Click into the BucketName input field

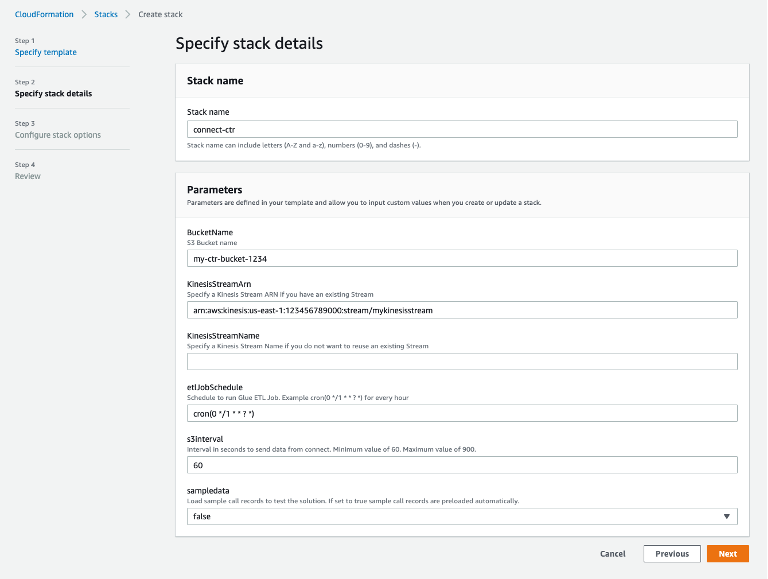point(462,258)
